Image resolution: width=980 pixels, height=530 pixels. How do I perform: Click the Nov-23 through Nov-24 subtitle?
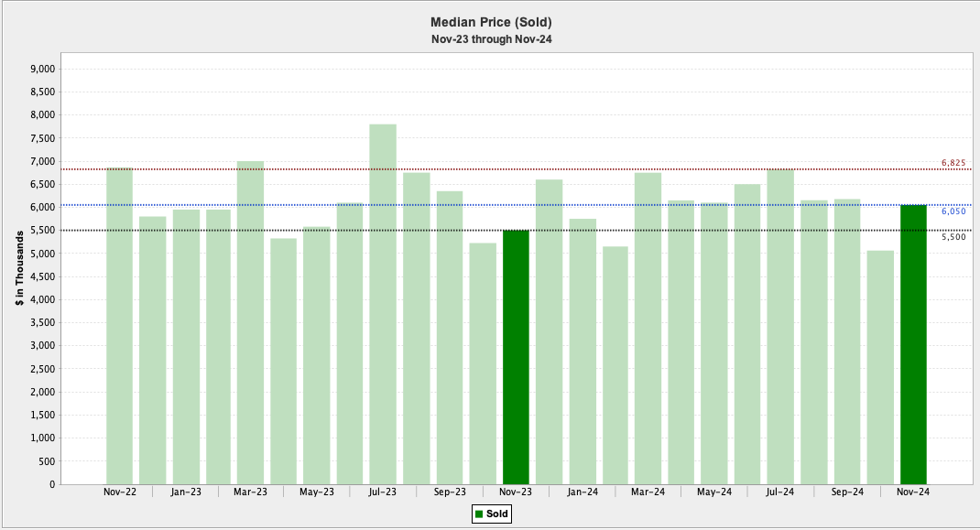pos(491,39)
